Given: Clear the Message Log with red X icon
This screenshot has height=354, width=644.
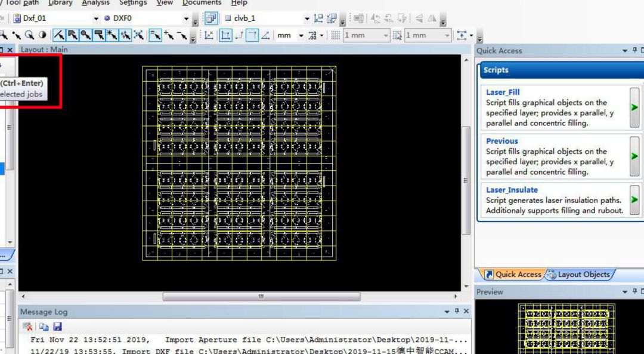Looking at the screenshot, I should [x=27, y=327].
